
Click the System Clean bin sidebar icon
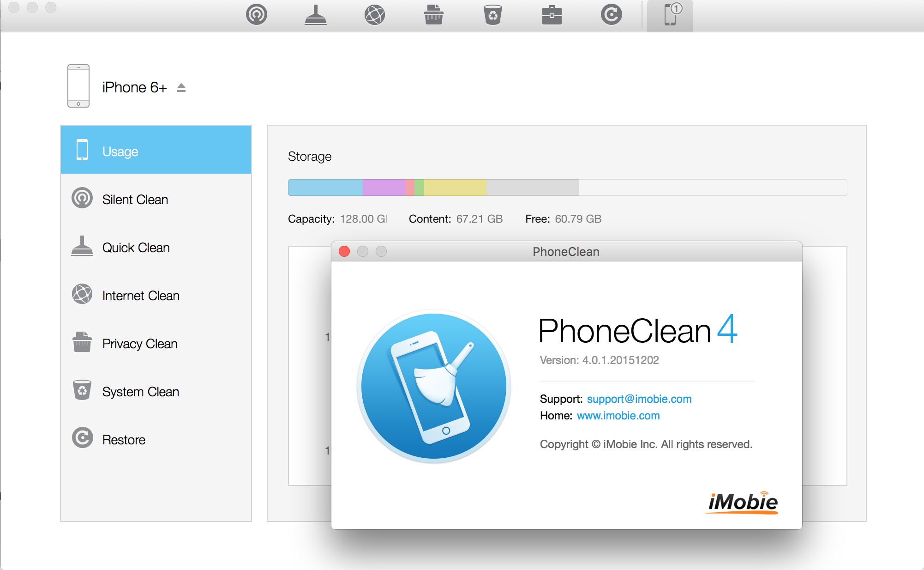coord(82,390)
